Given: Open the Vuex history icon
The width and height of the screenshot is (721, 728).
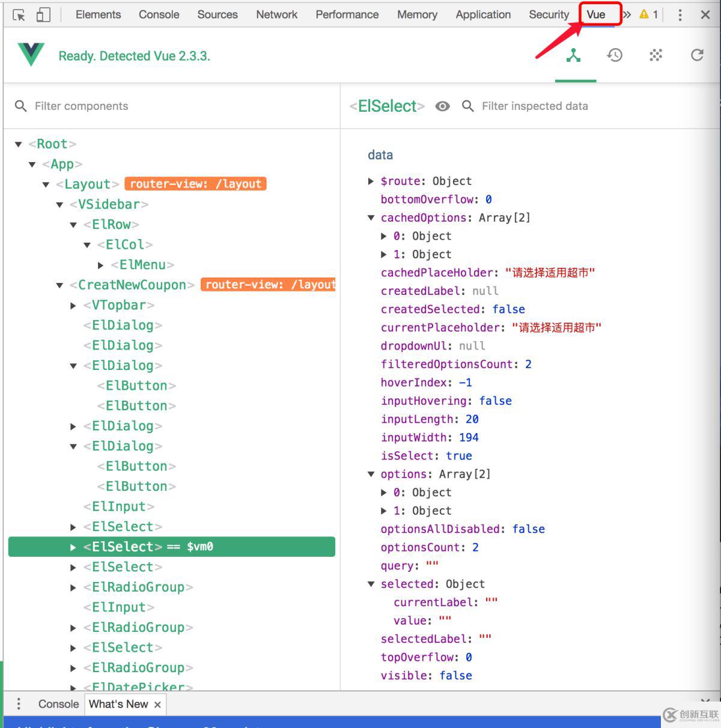Looking at the screenshot, I should click(615, 56).
